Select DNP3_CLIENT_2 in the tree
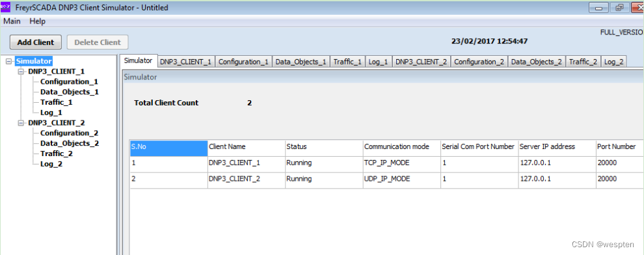Viewport: 644px width, 255px height. 56,123
